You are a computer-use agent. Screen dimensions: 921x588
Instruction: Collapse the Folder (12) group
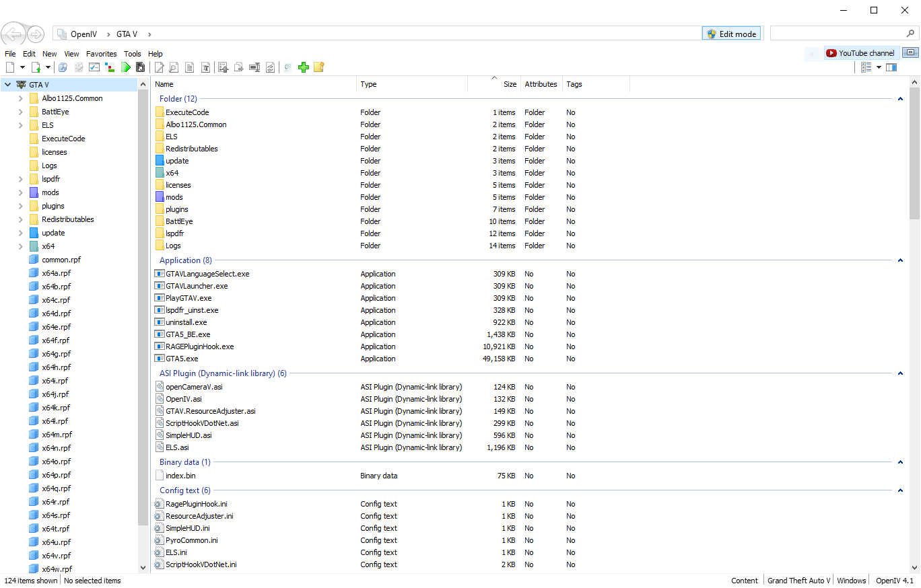coord(900,99)
